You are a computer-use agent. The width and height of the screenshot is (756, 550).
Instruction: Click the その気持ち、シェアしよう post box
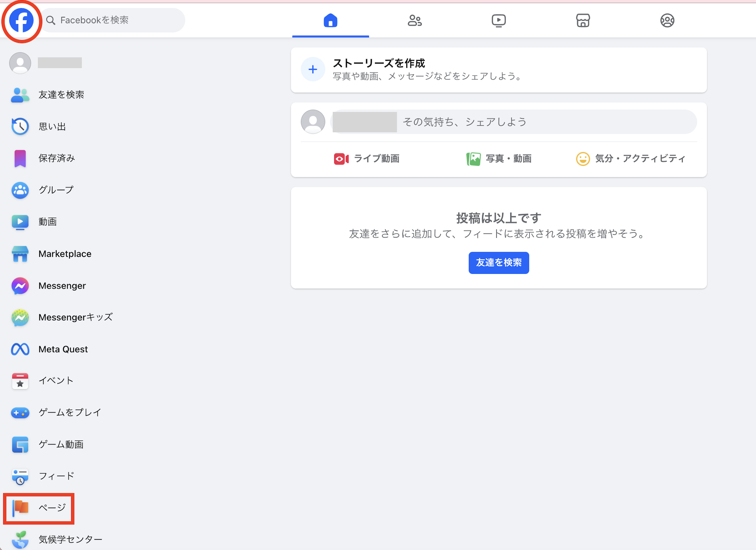(x=514, y=122)
